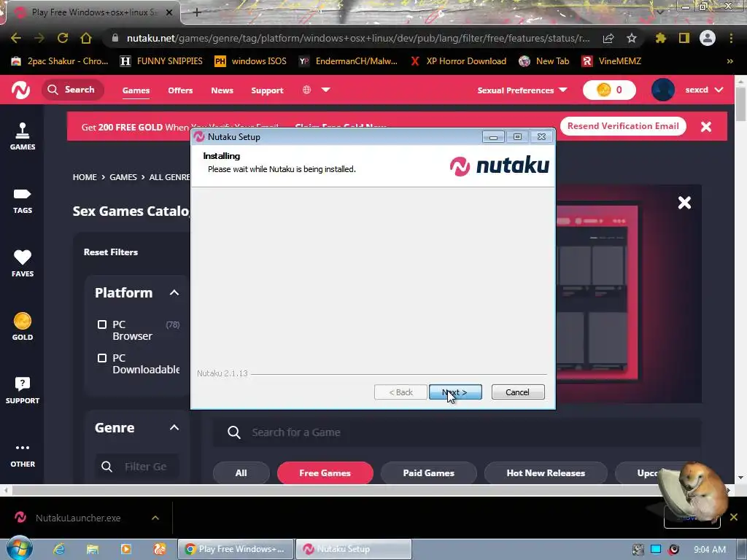Click GAMES breadcrumb link
This screenshot has height=560, width=747.
(123, 177)
